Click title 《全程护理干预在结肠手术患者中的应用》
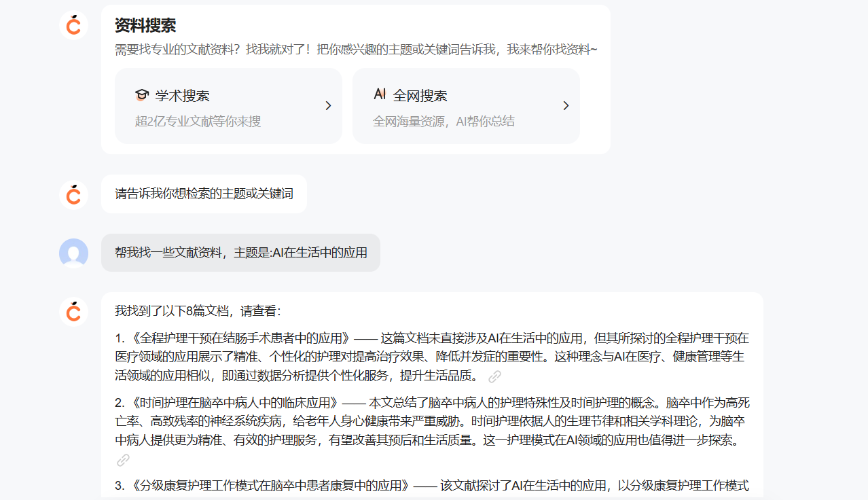The height and width of the screenshot is (500, 868). pyautogui.click(x=240, y=338)
